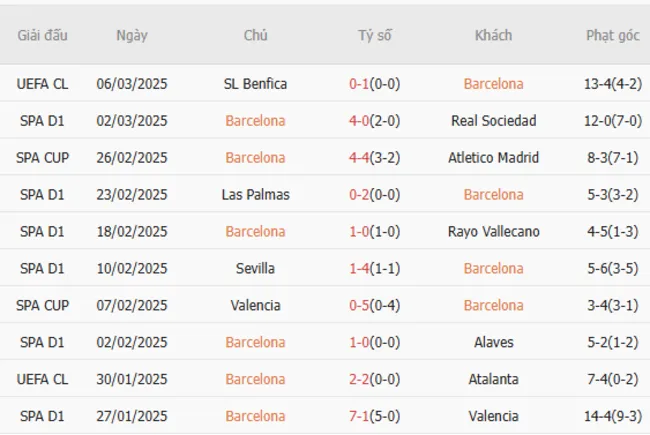The height and width of the screenshot is (435, 650).
Task: Click the 13-4(4-2) corner kick stat
Action: click(x=612, y=84)
